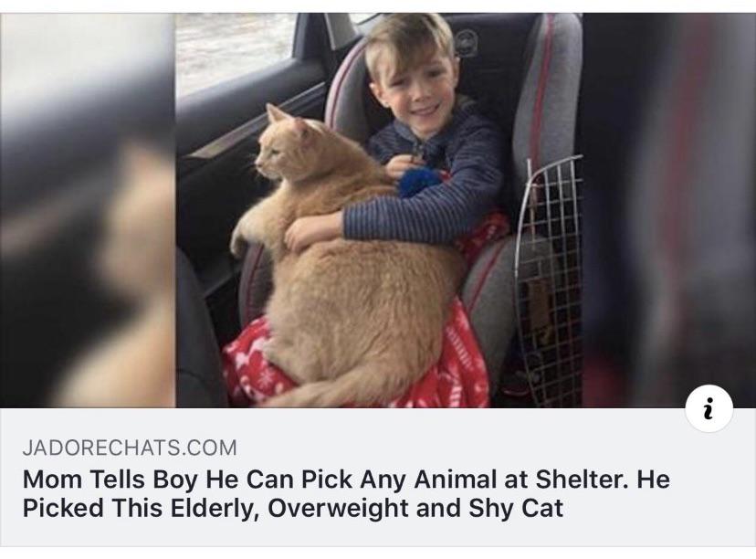The height and width of the screenshot is (559, 756).
Task: Click the gray car seat headrest behind the boy
Action: tap(545, 87)
